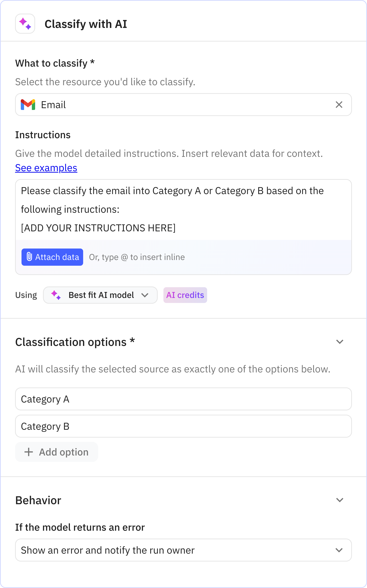Click the sparkle icon beside Best fit AI model

56,295
